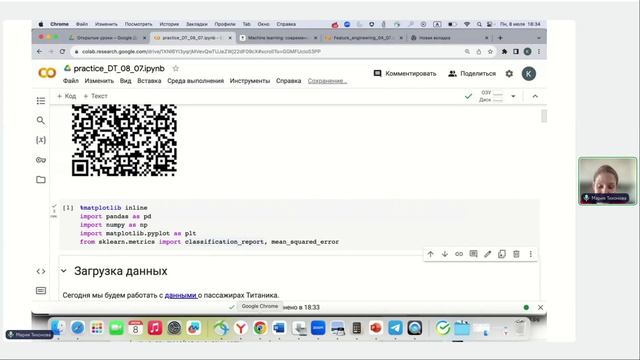
Task: Open the Colab settings gear
Action: (x=509, y=74)
